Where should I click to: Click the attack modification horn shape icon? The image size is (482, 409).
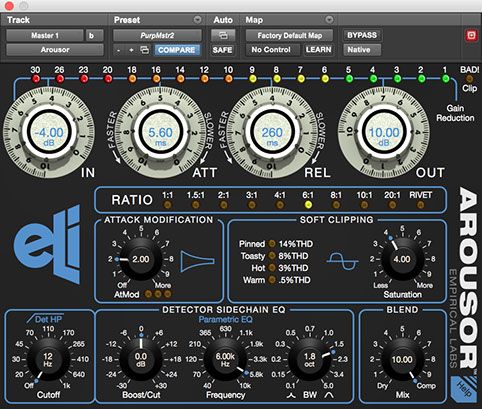(x=198, y=261)
